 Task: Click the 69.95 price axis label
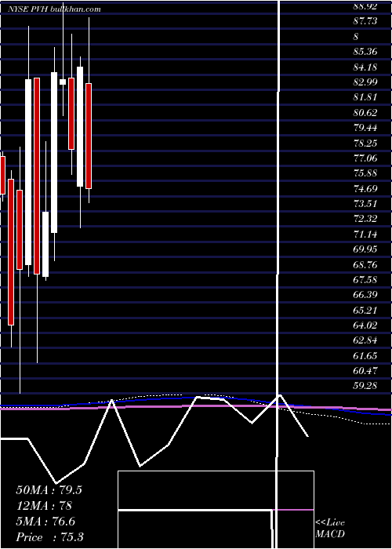click(365, 249)
